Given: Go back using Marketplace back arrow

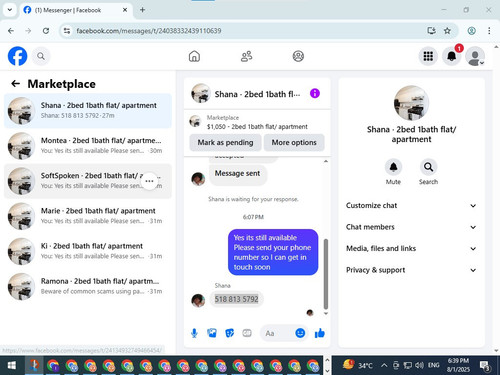Looking at the screenshot, I should [x=16, y=84].
